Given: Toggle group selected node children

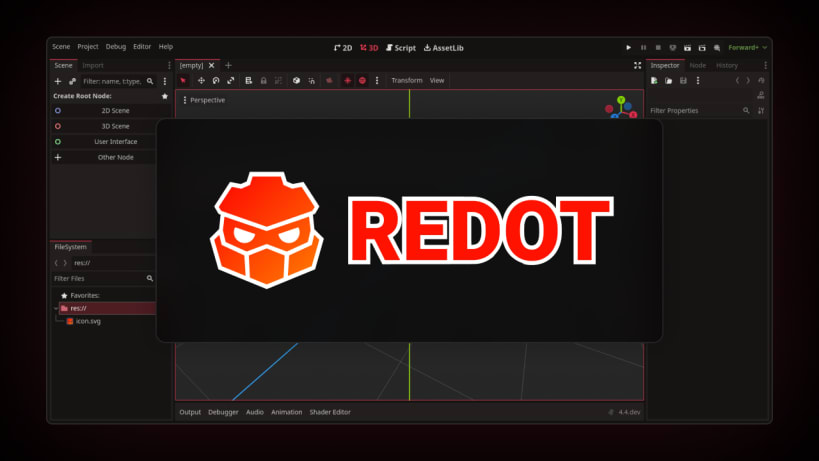Looking at the screenshot, I should 278,80.
